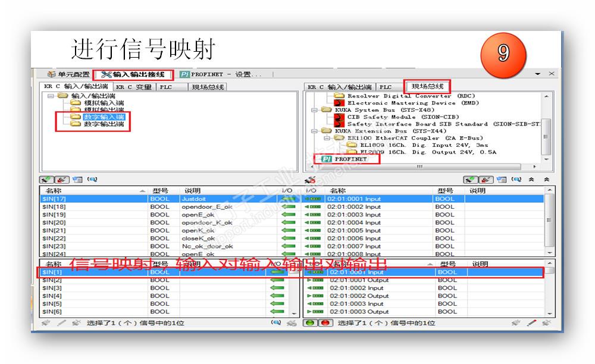Select left panel 现场总线 tab
Image resolution: width=595 pixels, height=364 pixels.
pos(207,87)
